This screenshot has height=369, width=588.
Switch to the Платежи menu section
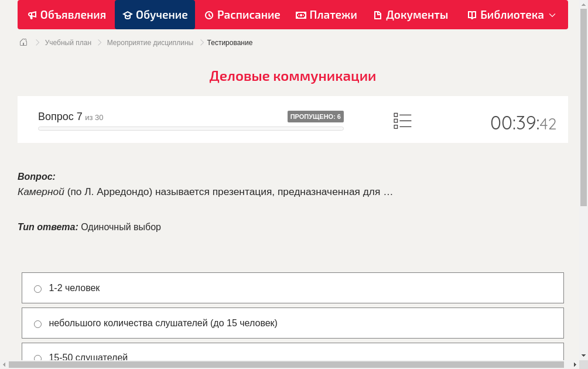point(326,15)
